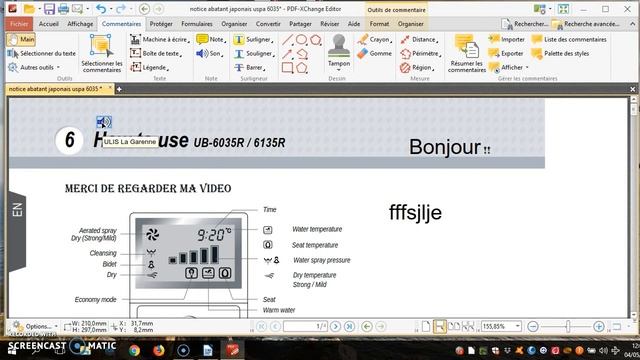
Task: Switch to Convertir ribbon tab
Action: pyautogui.click(x=268, y=24)
